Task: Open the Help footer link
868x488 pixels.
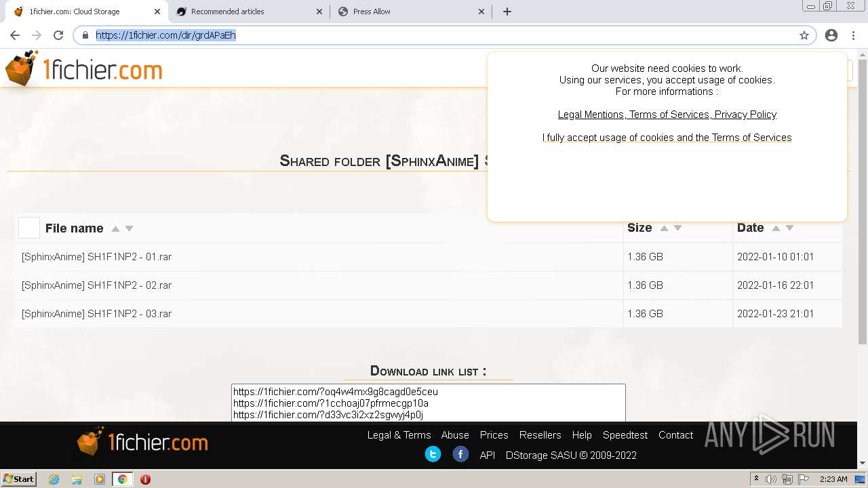Action: click(582, 435)
